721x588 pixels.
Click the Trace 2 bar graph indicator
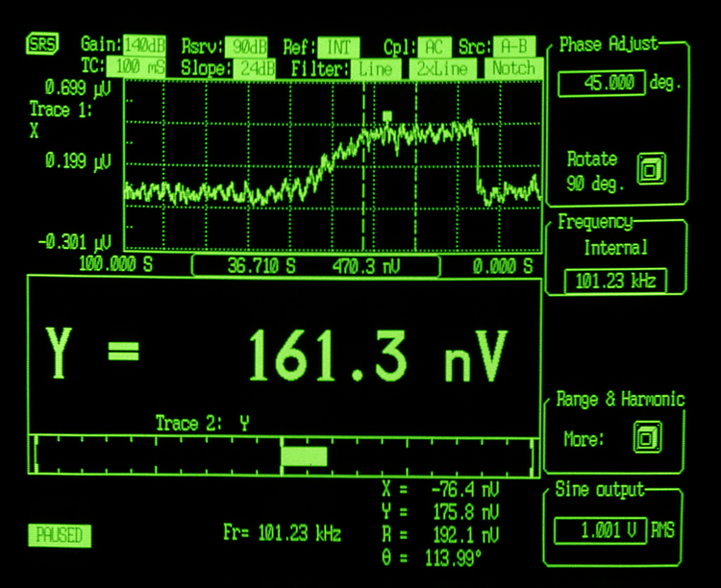[x=304, y=455]
